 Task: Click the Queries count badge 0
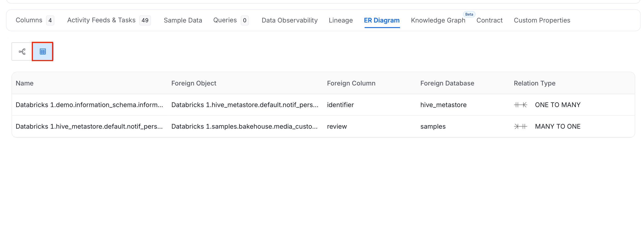pos(244,20)
